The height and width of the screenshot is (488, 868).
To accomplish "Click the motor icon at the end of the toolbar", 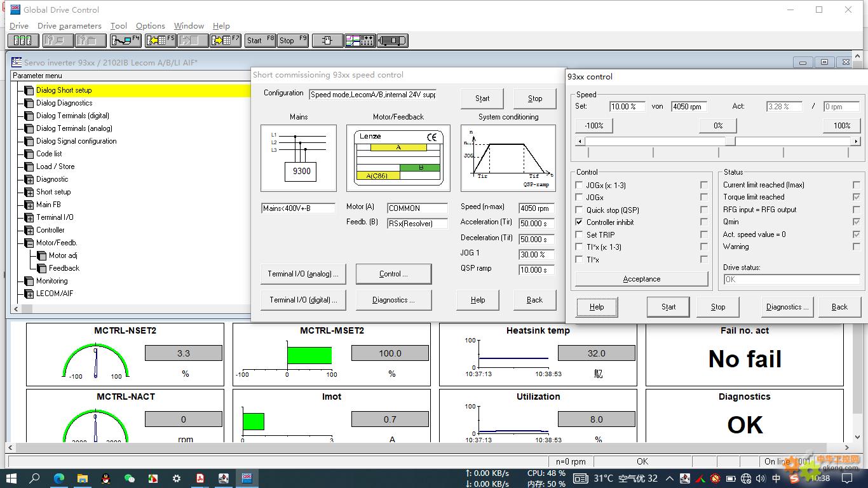I will pyautogui.click(x=392, y=41).
